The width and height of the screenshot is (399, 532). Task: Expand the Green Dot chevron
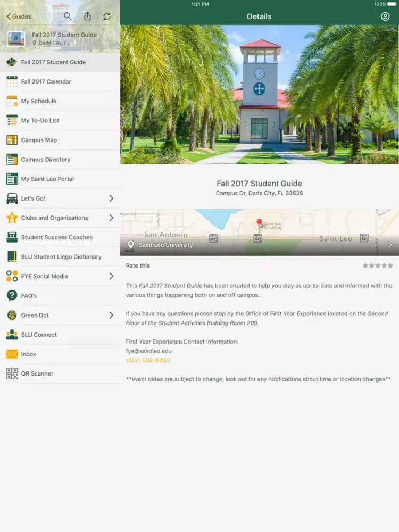click(x=111, y=315)
